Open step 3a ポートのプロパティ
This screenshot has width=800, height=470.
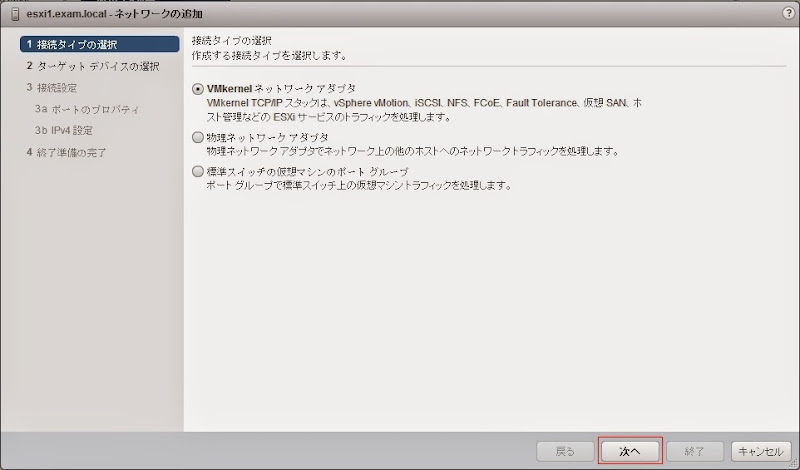[87, 109]
